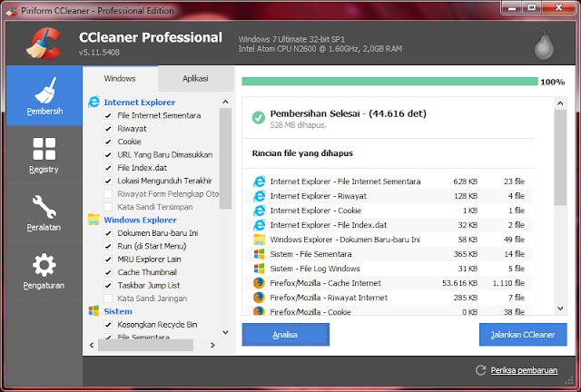Viewport: 581px width, 392px height.
Task: Toggle Kosongkan Recycle Bin checkbox
Action: pos(108,325)
